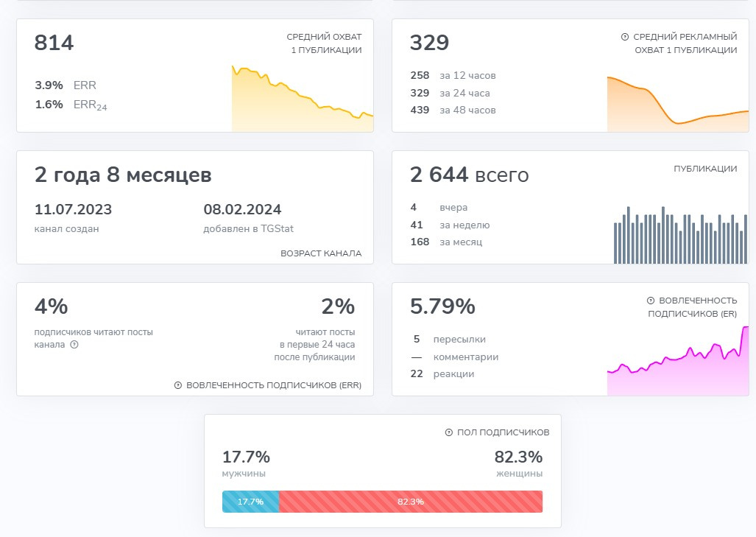Image resolution: width=756 pixels, height=537 pixels.
Task: Click the 329 'за 24 часа' row
Action: tap(451, 93)
